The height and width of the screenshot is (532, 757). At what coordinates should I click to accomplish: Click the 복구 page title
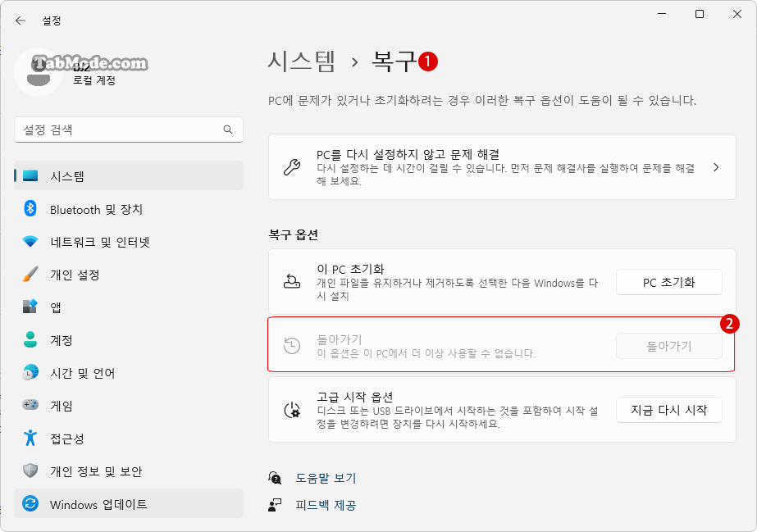coord(394,61)
